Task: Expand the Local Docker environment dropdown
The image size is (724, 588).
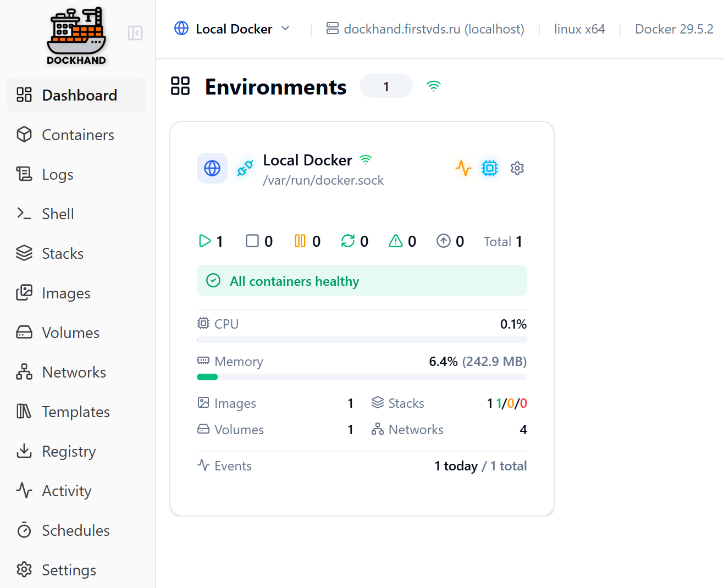Action: (x=232, y=29)
